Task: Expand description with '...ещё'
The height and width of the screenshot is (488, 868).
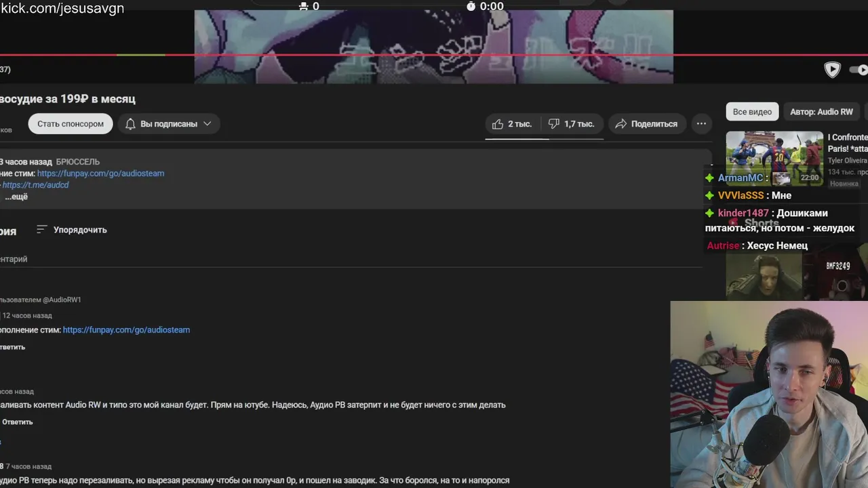Action: [x=16, y=197]
